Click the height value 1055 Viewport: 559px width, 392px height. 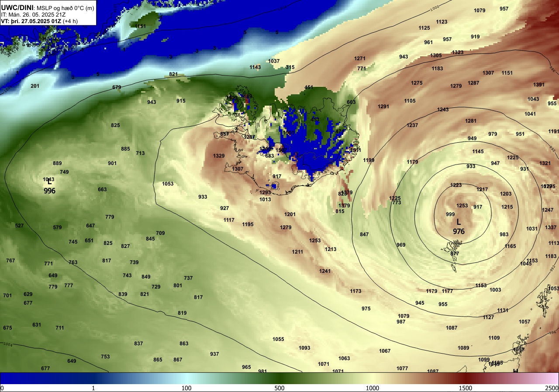(278, 339)
